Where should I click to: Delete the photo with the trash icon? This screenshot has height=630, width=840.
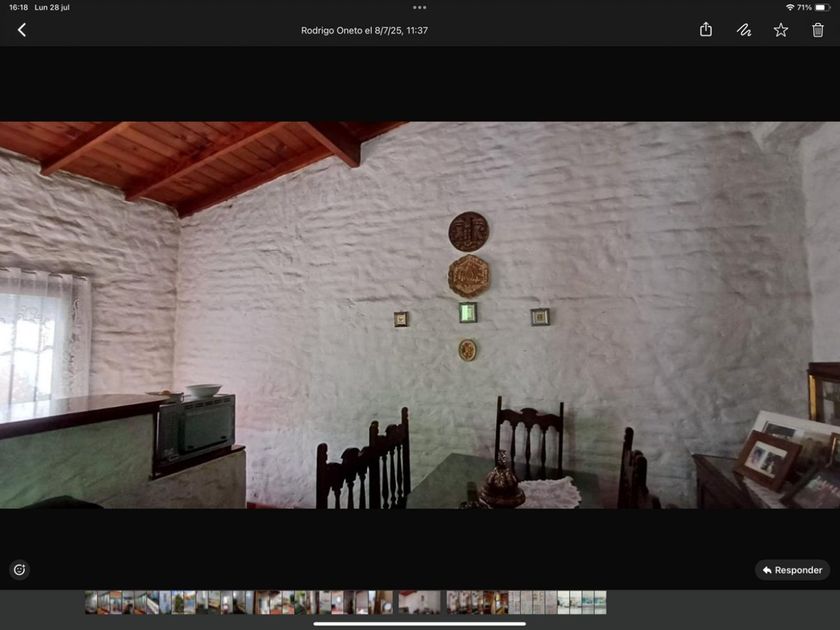click(x=818, y=30)
